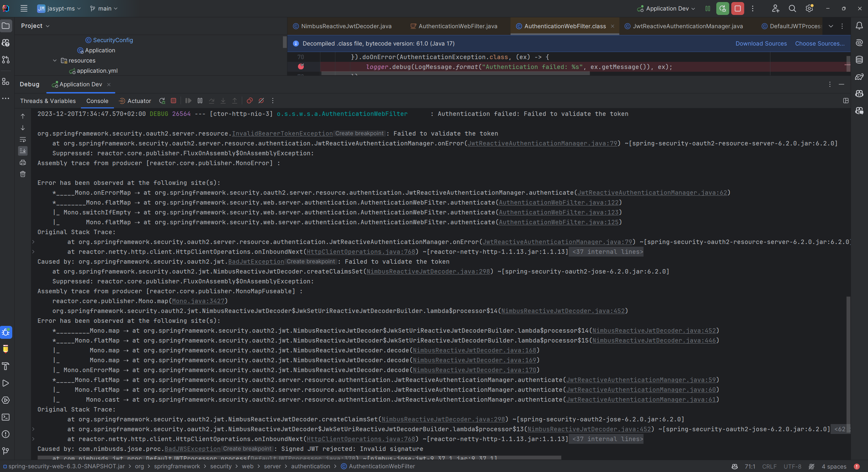Open the Terminal tool window icon
The width and height of the screenshot is (868, 472).
(x=6, y=417)
